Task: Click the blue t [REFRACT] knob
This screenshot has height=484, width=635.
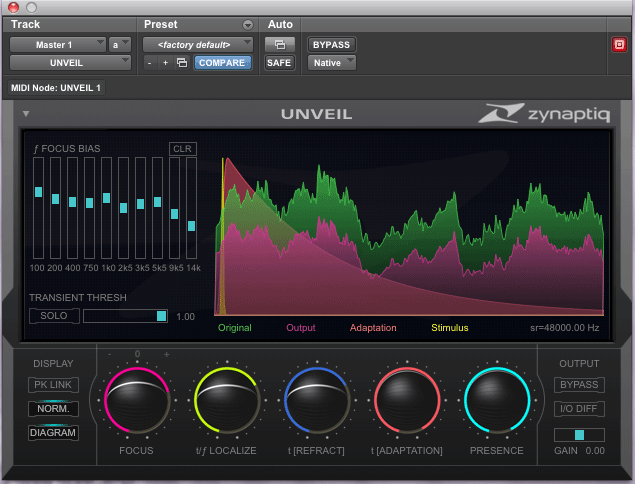Action: (x=317, y=400)
